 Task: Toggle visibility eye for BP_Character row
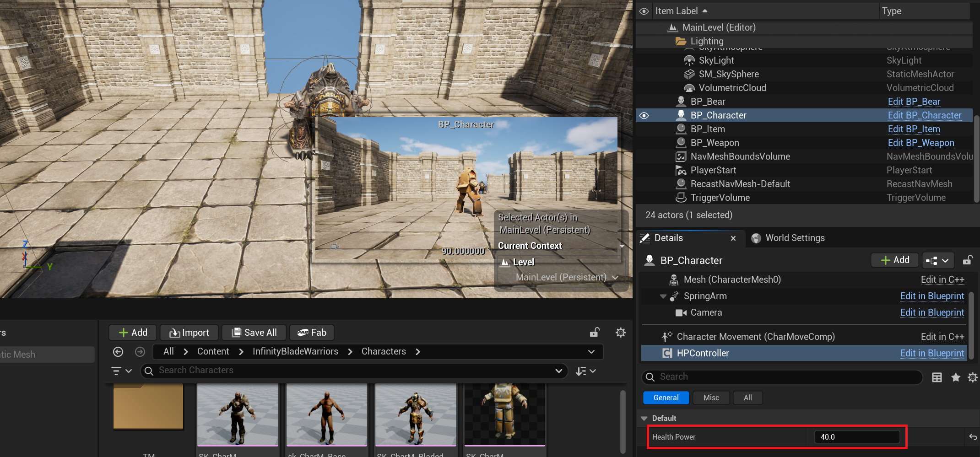pyautogui.click(x=644, y=115)
